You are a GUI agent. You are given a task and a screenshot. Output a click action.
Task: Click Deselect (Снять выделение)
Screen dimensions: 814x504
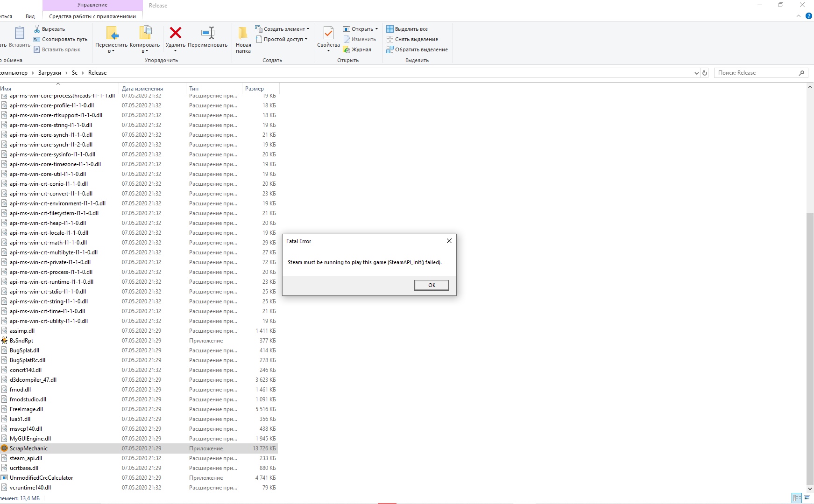(x=412, y=39)
